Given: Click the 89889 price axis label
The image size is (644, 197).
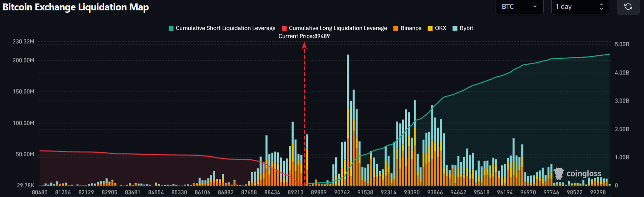Looking at the screenshot, I should [x=319, y=192].
